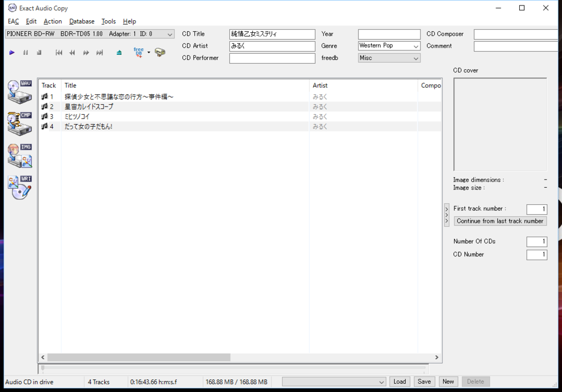Open the Edit menu
This screenshot has width=562, height=392.
[x=31, y=21]
